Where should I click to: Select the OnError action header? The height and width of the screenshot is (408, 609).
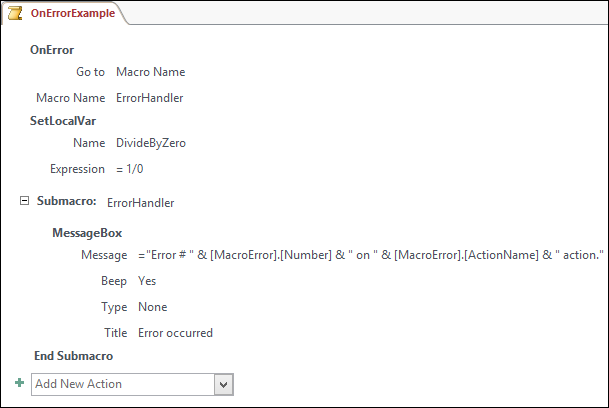pos(52,50)
